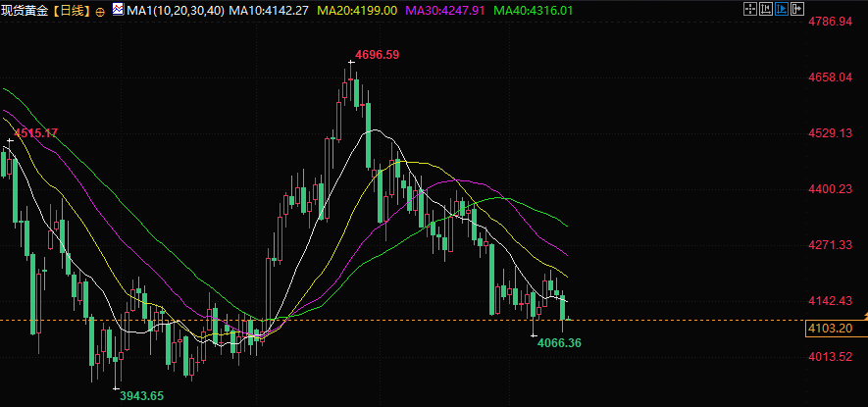
Task: Click the 3943.65 low price label
Action: tap(141, 395)
